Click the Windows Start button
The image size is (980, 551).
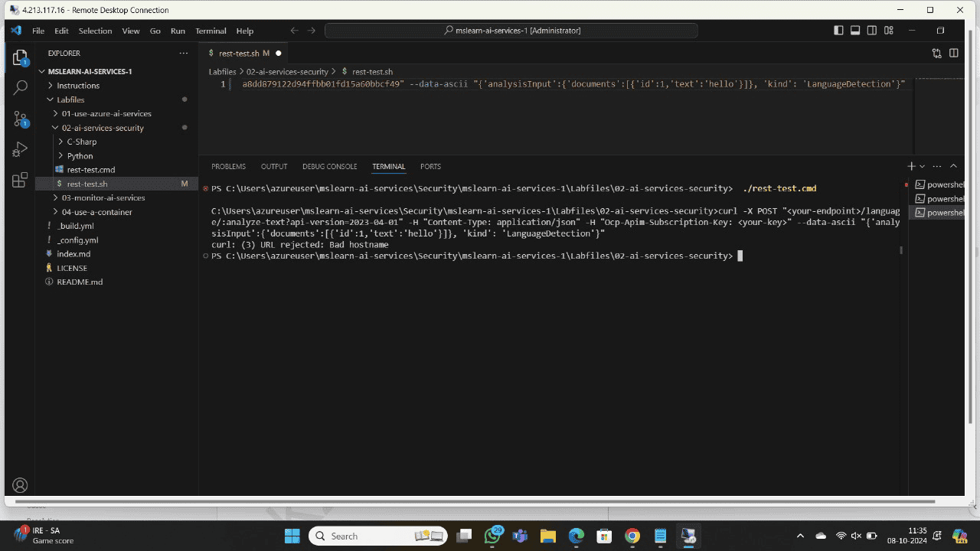292,536
